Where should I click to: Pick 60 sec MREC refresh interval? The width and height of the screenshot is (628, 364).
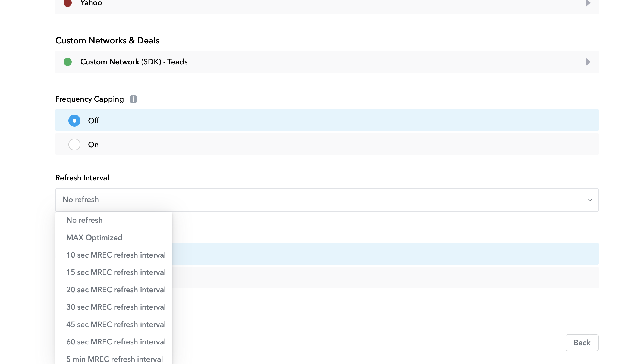[116, 342]
